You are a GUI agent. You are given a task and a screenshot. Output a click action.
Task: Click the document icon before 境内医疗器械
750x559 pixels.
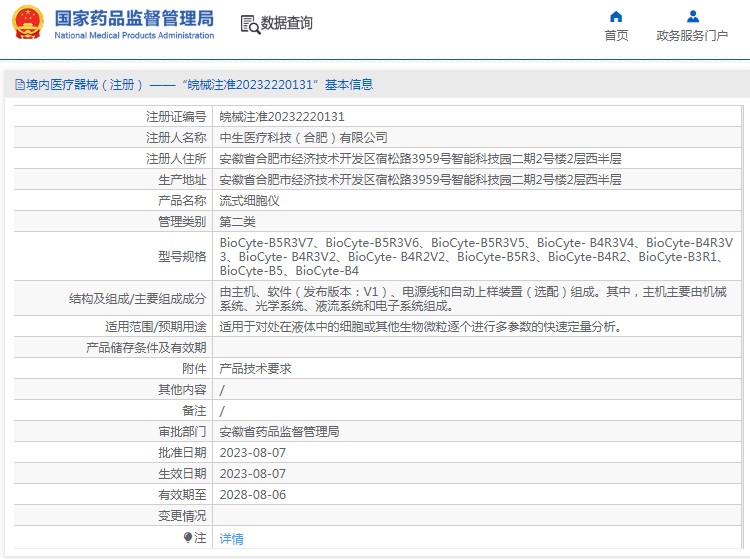[20, 85]
